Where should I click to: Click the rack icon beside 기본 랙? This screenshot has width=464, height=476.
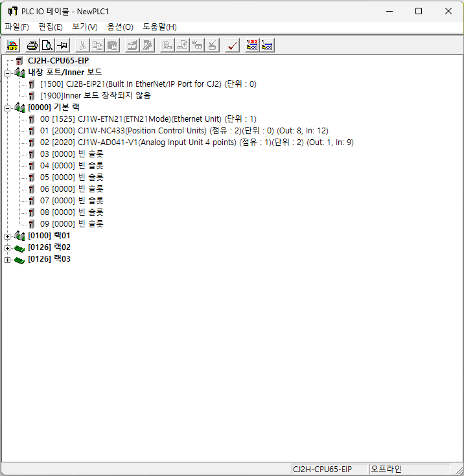tap(19, 107)
